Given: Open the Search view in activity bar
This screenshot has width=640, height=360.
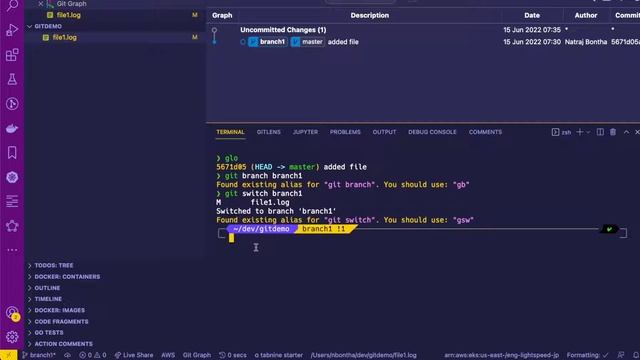Looking at the screenshot, I should [x=12, y=6].
